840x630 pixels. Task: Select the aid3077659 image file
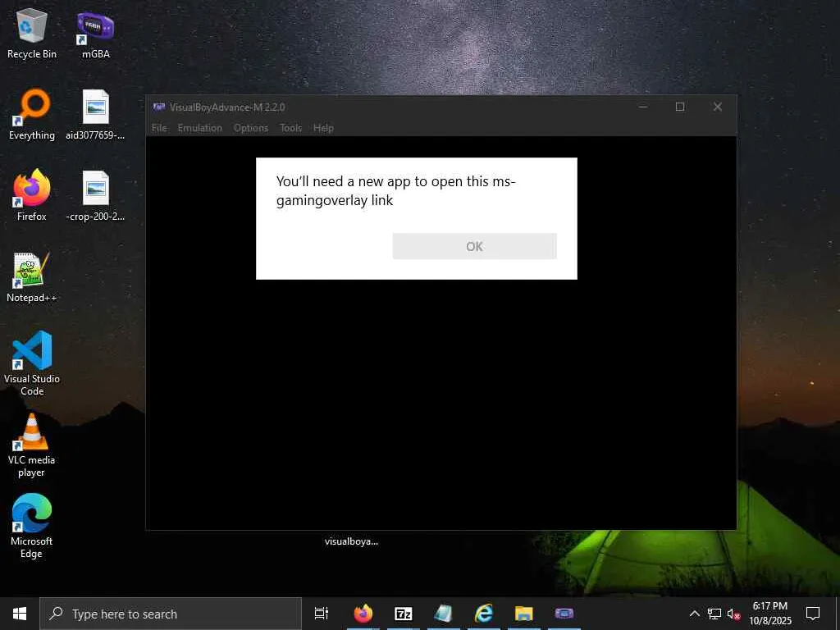[95, 115]
